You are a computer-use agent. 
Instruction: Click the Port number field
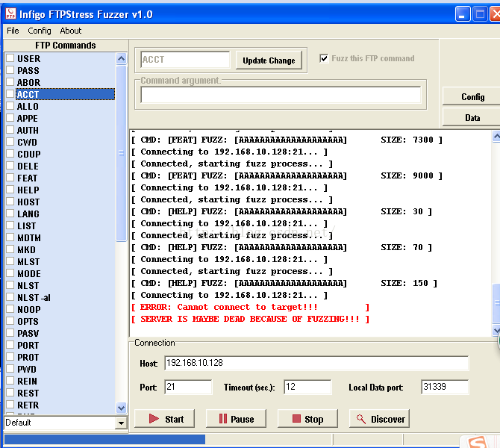click(188, 387)
